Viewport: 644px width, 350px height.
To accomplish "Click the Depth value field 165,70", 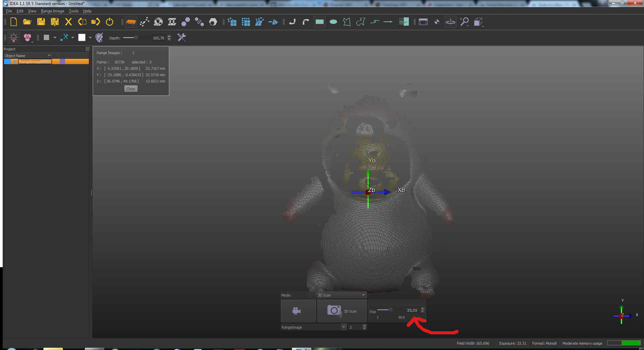I will 159,38.
